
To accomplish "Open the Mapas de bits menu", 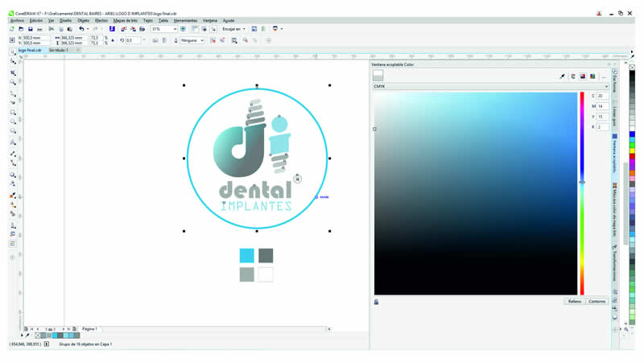I will (126, 21).
